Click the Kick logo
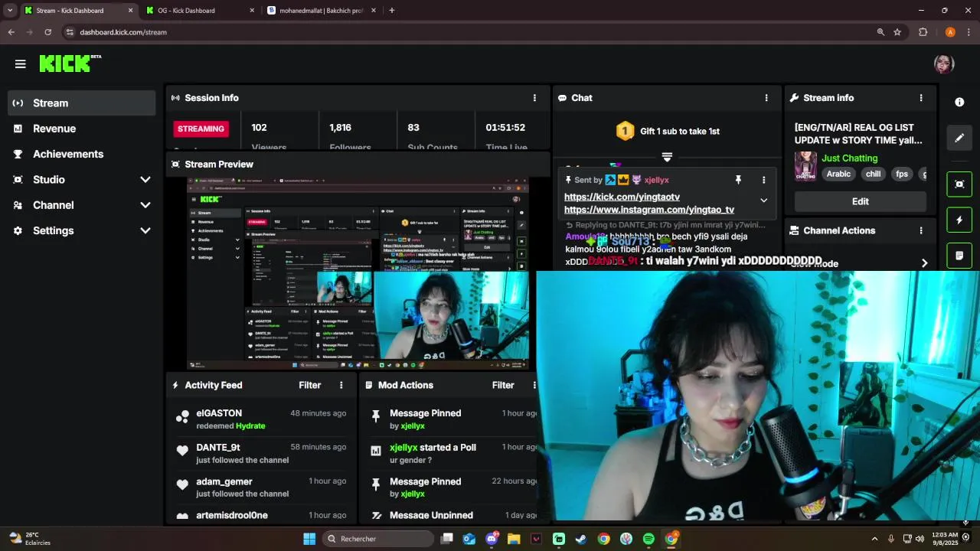Screen dimensions: 980x551 click(x=70, y=64)
